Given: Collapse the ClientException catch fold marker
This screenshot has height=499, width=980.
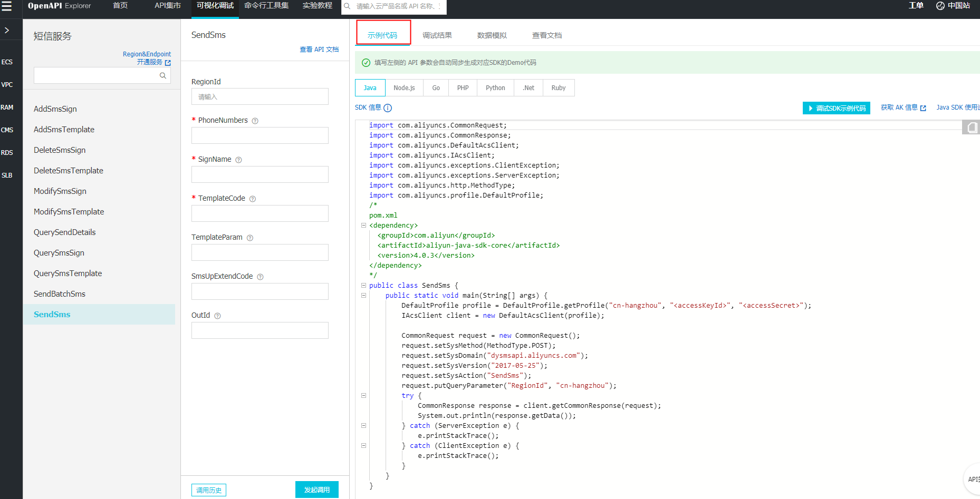Looking at the screenshot, I should pyautogui.click(x=363, y=445).
